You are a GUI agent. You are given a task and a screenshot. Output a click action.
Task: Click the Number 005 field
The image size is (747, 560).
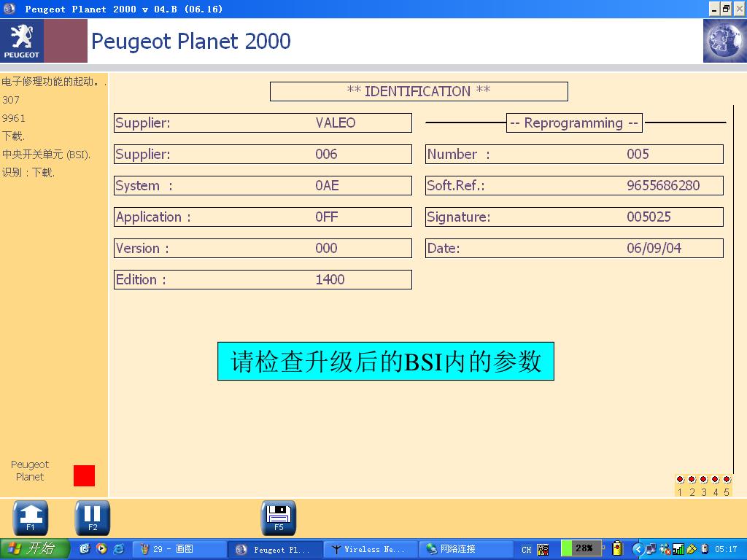click(x=575, y=155)
